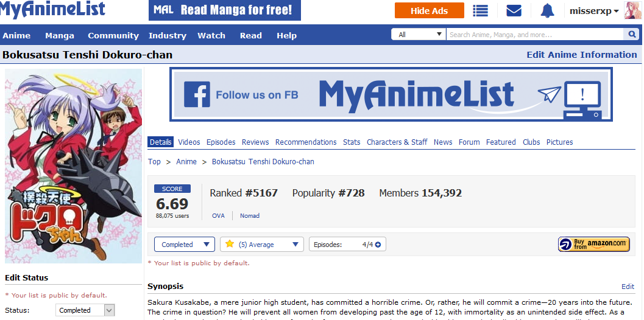Increment watched episodes with plus icon
This screenshot has height=320, width=644.
click(378, 245)
